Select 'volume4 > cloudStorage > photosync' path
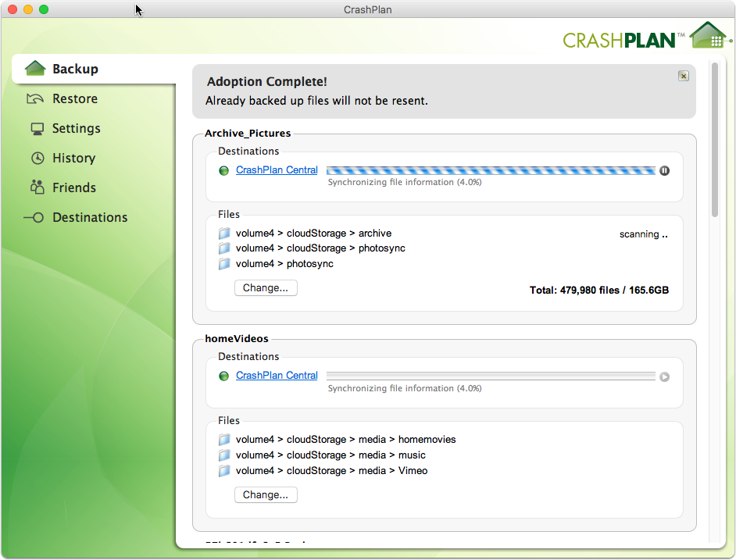The height and width of the screenshot is (560, 736). [x=320, y=248]
